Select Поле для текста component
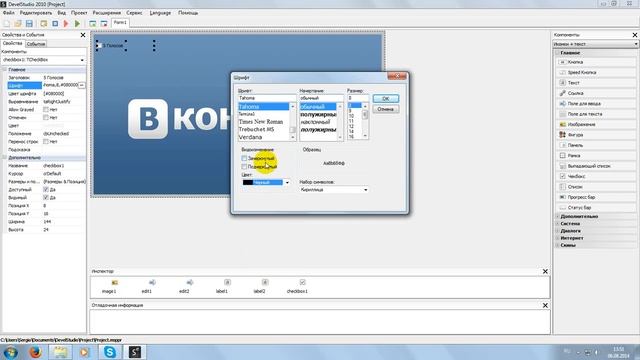This screenshot has height=360, width=640. (596, 114)
